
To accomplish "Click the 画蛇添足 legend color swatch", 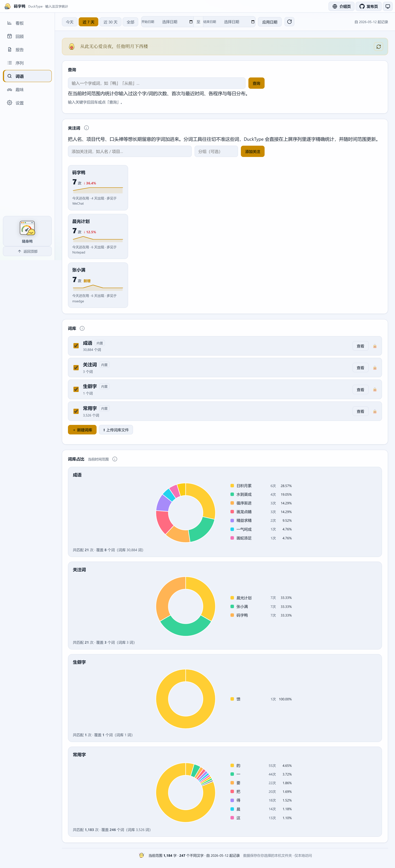I will (x=232, y=538).
